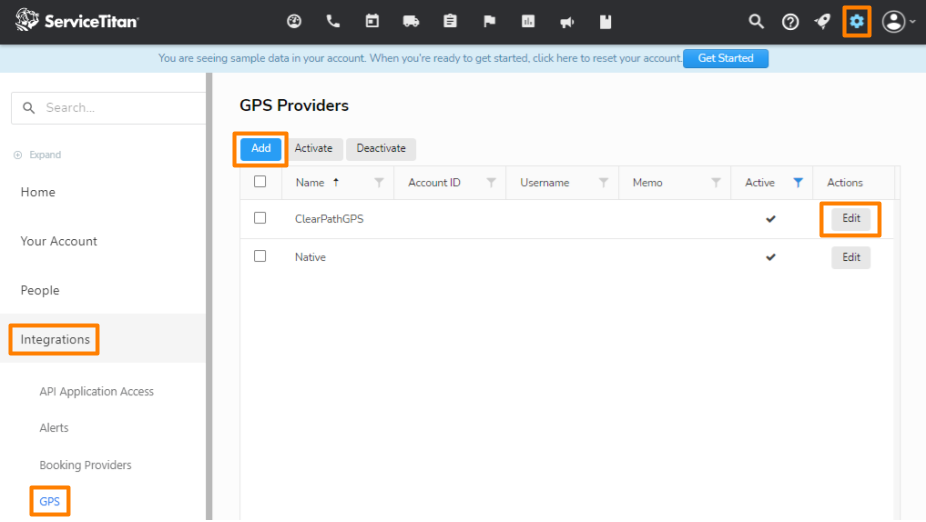This screenshot has width=926, height=522.
Task: Open the calendar schedule icon
Action: [372, 22]
